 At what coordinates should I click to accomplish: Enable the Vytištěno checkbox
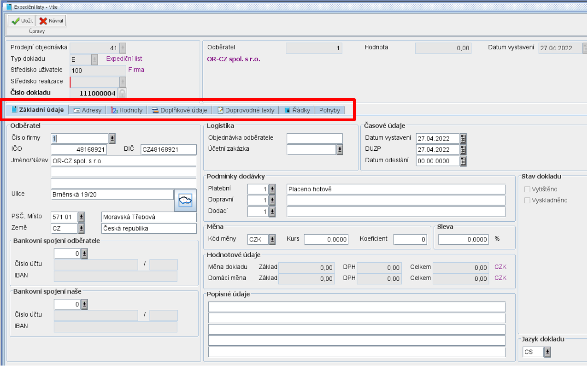coord(528,189)
